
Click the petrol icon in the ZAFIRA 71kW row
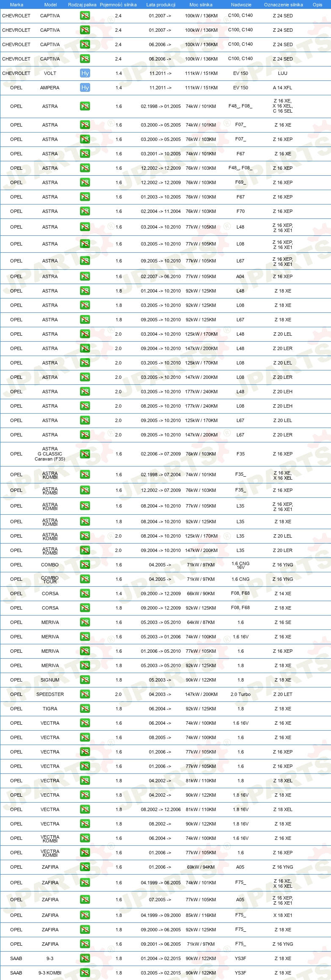[x=85, y=944]
